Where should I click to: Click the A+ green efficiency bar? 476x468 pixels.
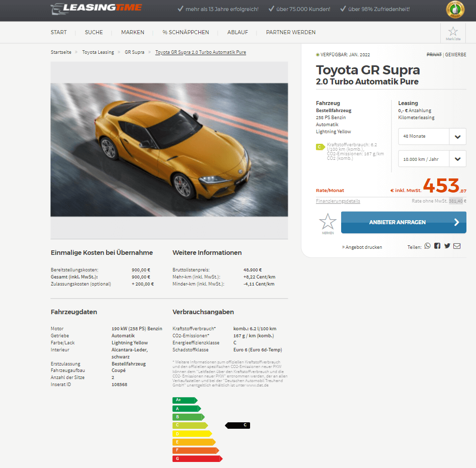[x=185, y=400]
